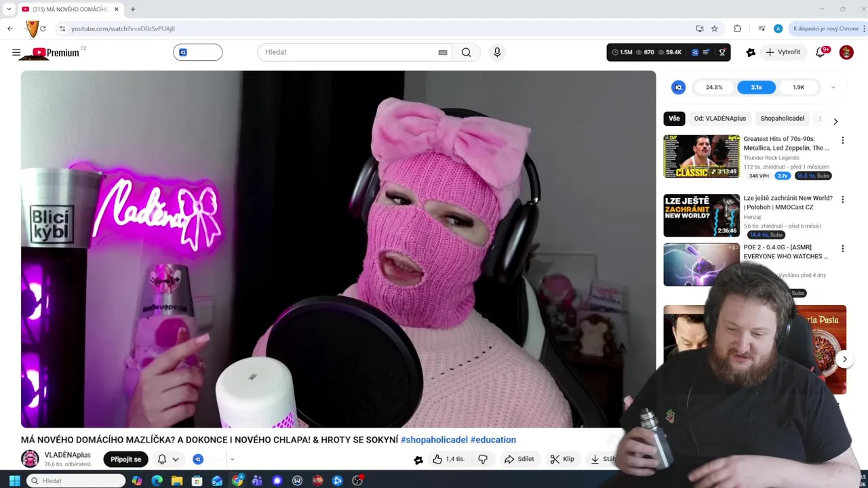The image size is (868, 488).
Task: Like the video with 1,4 tis. likes
Action: 449,459
